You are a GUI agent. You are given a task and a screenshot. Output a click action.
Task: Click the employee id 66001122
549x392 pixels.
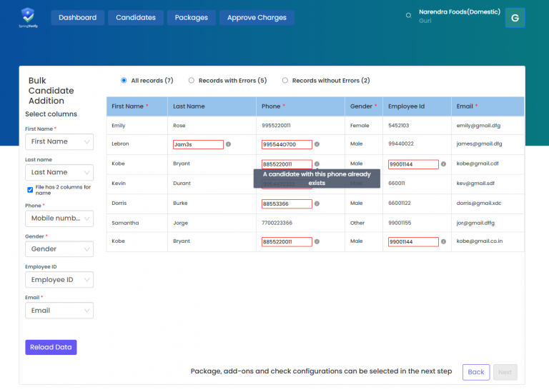(x=399, y=203)
